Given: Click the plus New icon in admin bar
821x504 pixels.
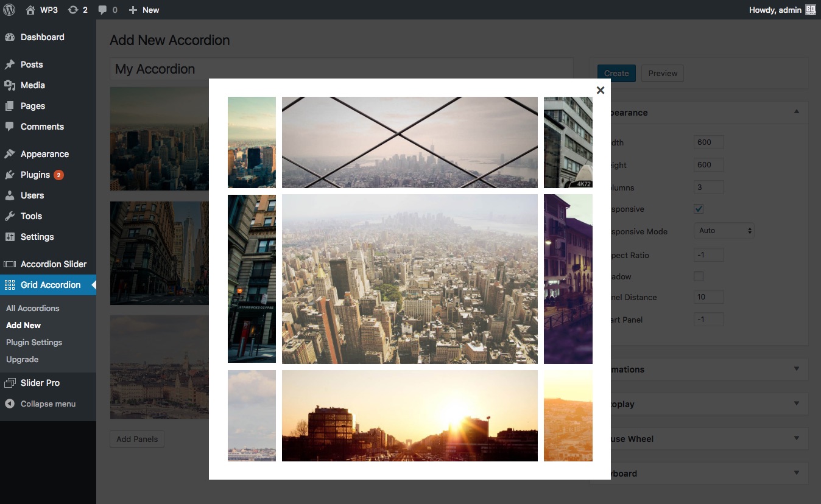Looking at the screenshot, I should coord(133,10).
